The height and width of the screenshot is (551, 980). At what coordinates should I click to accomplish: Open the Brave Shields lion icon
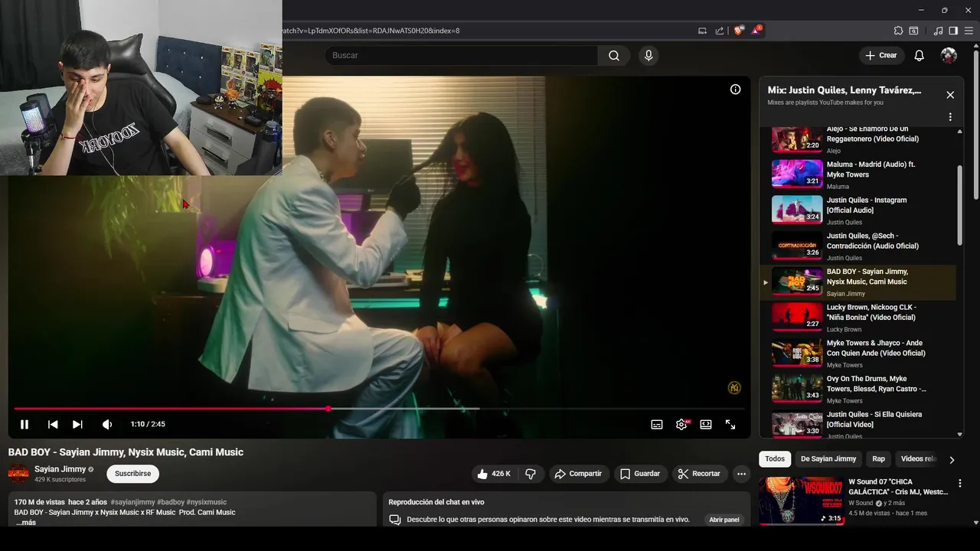[738, 31]
